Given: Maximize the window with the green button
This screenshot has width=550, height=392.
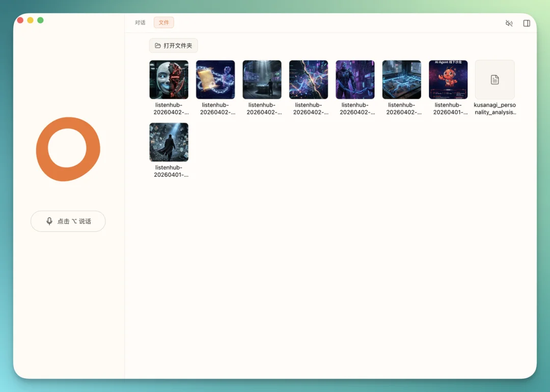Looking at the screenshot, I should coord(40,20).
